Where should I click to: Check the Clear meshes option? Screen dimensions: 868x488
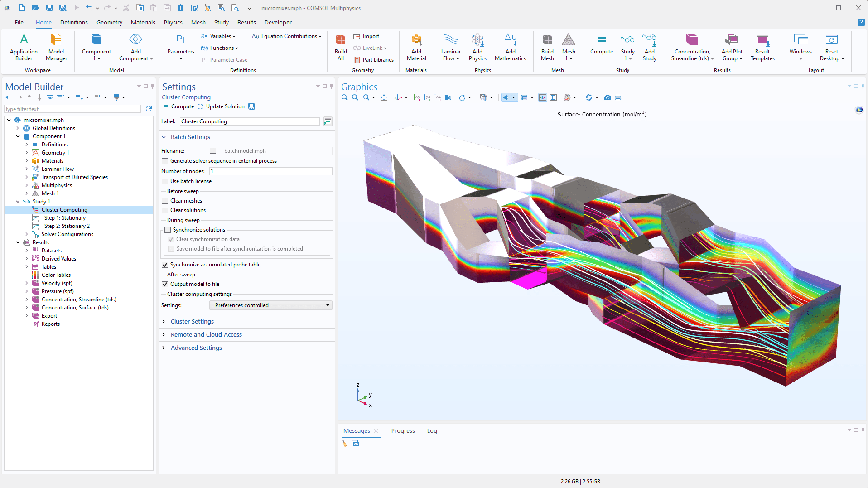165,201
